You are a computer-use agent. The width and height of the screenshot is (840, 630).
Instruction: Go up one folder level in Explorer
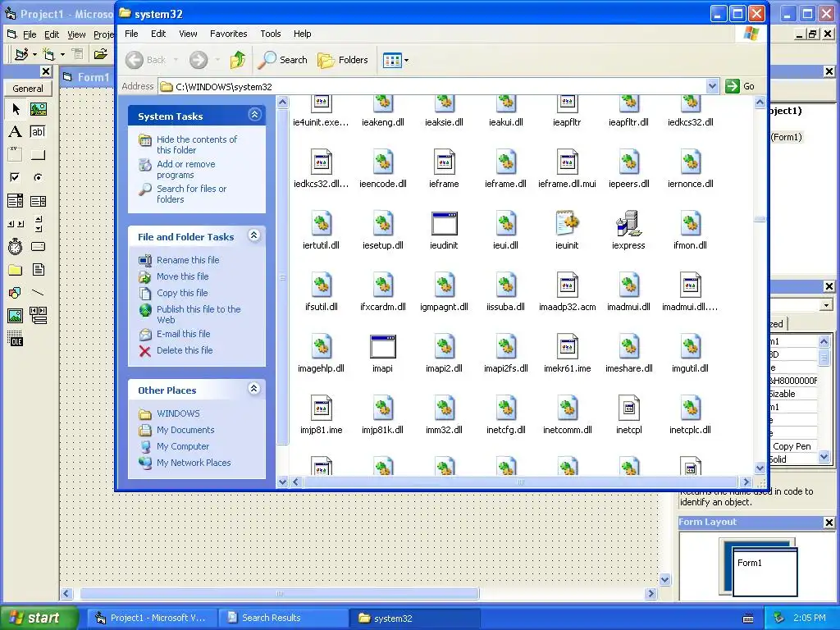coord(238,60)
